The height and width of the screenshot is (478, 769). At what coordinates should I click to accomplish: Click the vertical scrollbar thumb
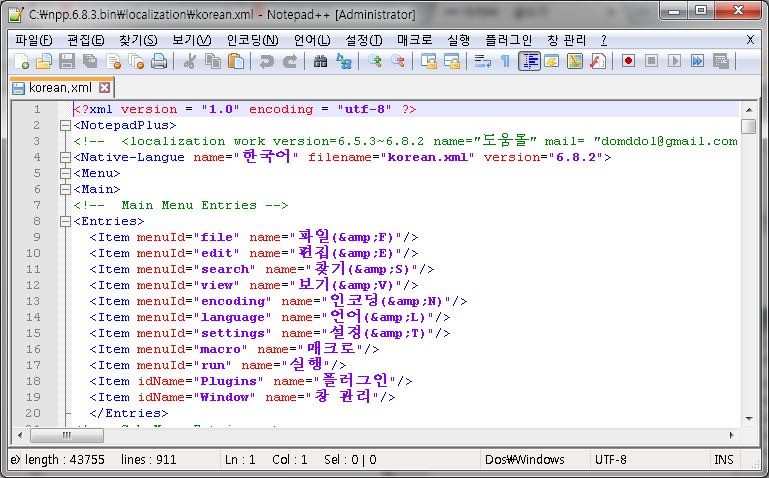749,126
